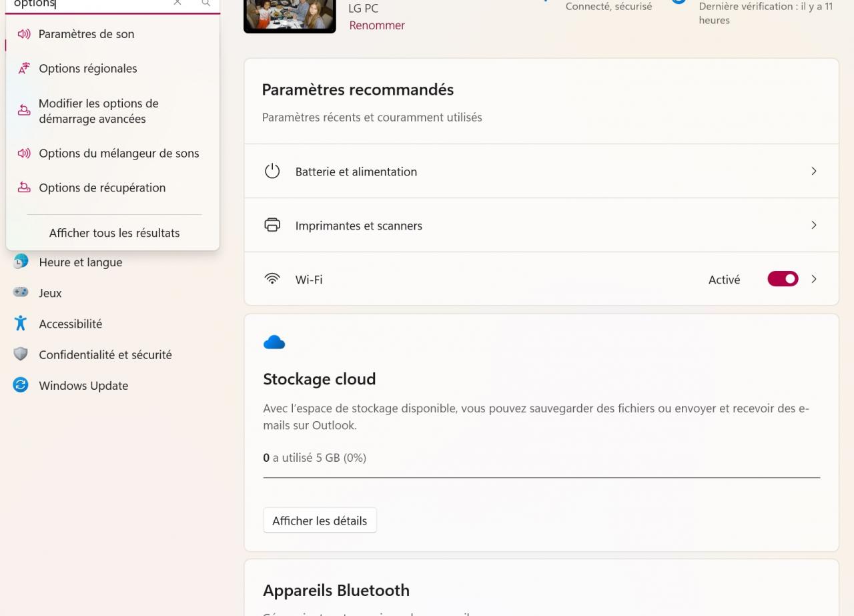Expand the Wi-Fi settings chevron

814,279
